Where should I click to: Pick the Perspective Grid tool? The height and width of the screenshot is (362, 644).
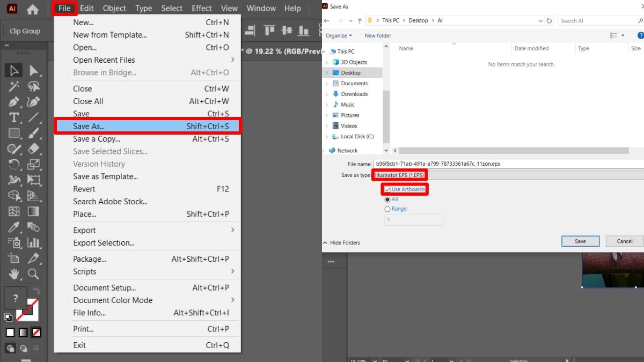click(x=33, y=196)
